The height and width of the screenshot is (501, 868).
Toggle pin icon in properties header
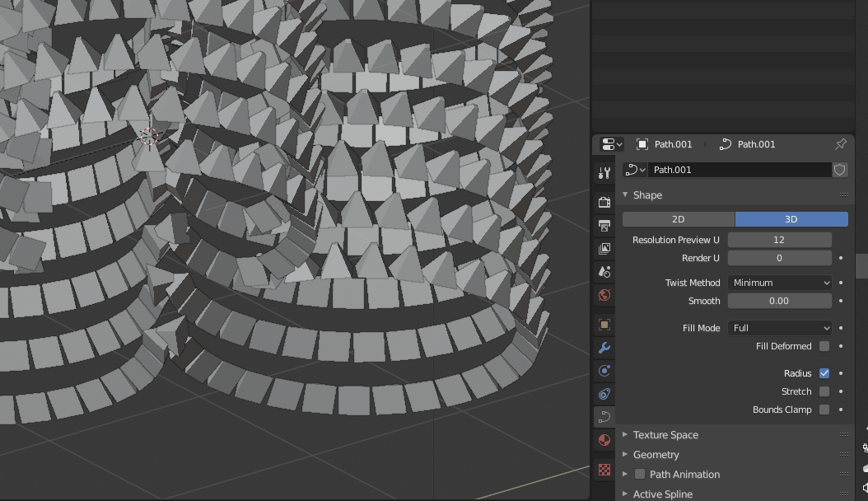840,144
